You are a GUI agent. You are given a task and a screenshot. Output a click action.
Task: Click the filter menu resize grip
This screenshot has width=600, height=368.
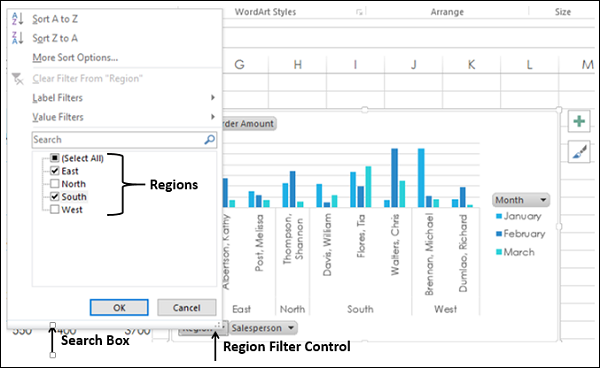(218, 325)
